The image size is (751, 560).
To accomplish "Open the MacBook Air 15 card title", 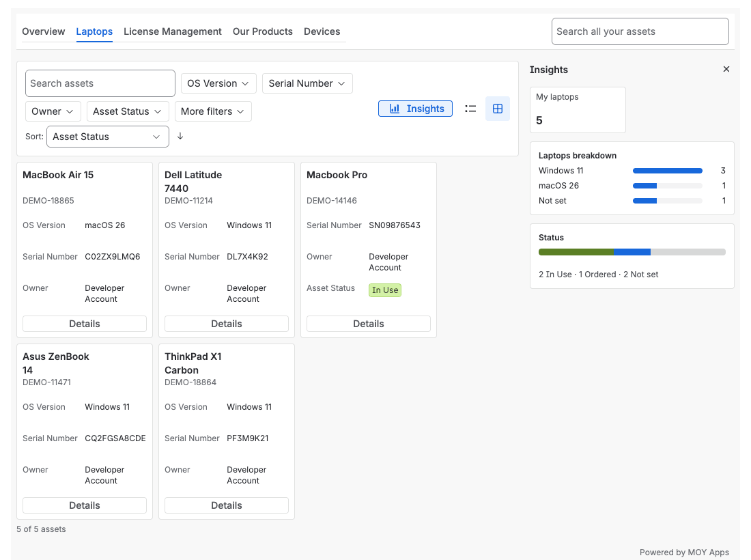I will [58, 175].
